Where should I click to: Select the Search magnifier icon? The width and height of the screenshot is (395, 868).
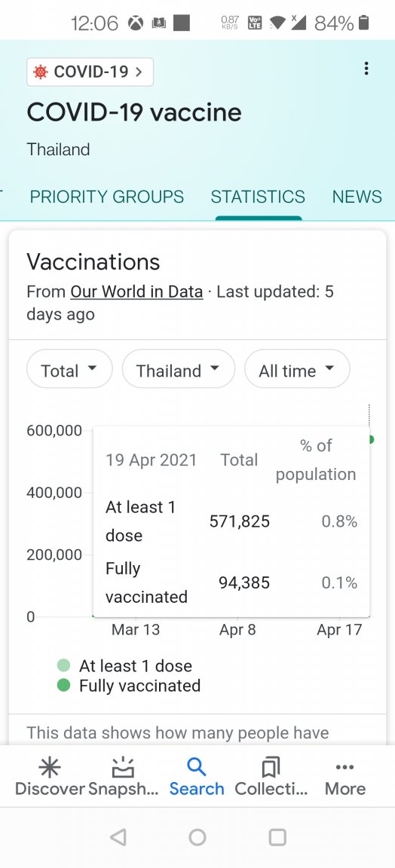[197, 767]
